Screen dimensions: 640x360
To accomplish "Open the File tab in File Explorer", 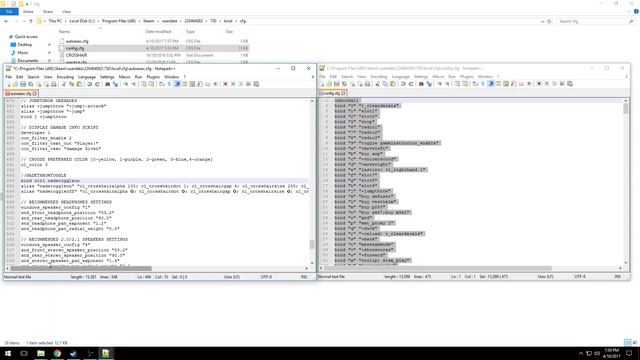I will point(9,11).
